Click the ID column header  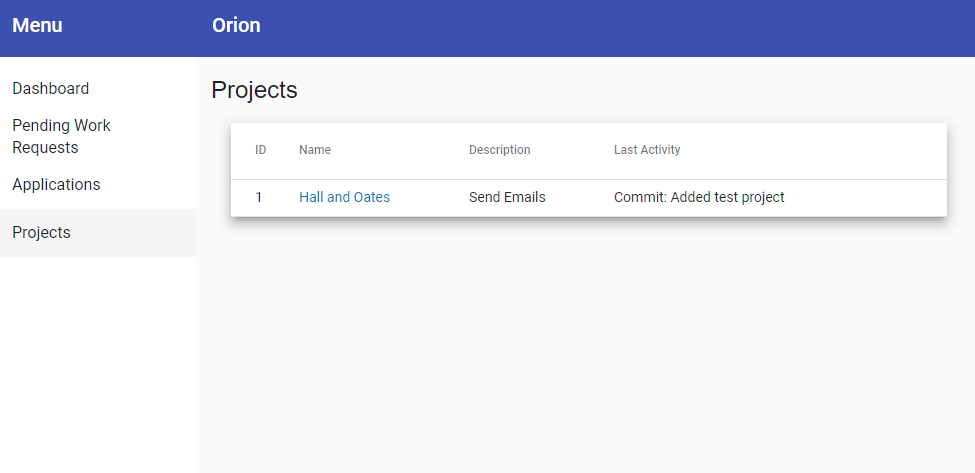(261, 150)
